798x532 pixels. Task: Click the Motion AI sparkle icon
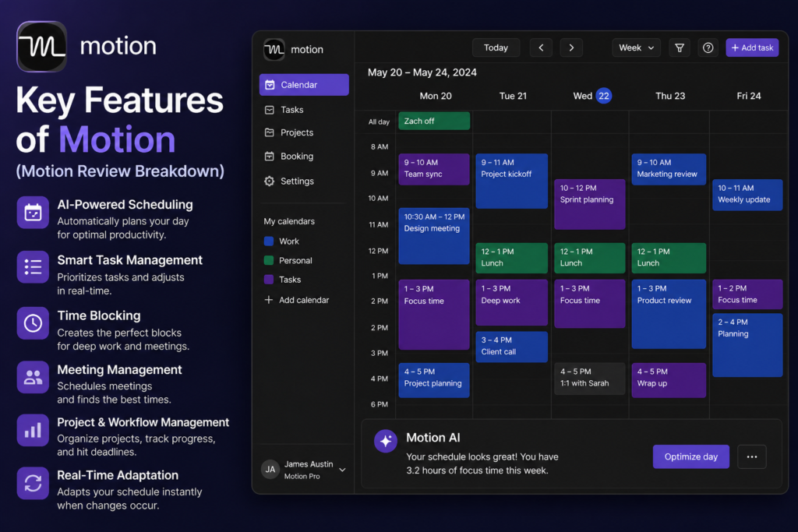pos(385,441)
